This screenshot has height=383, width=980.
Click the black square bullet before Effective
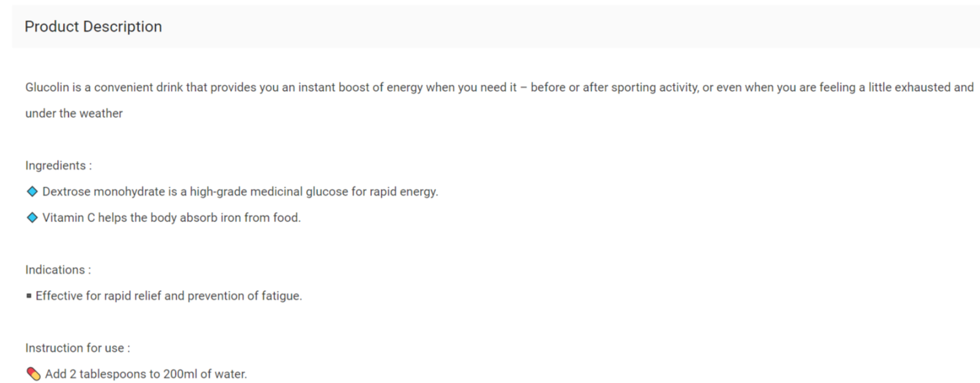tap(29, 296)
